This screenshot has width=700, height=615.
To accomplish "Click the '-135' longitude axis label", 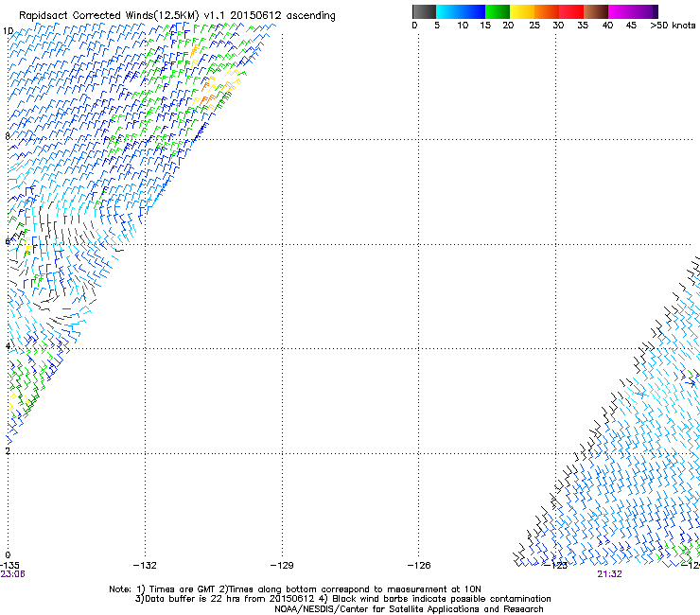I will (x=9, y=566).
